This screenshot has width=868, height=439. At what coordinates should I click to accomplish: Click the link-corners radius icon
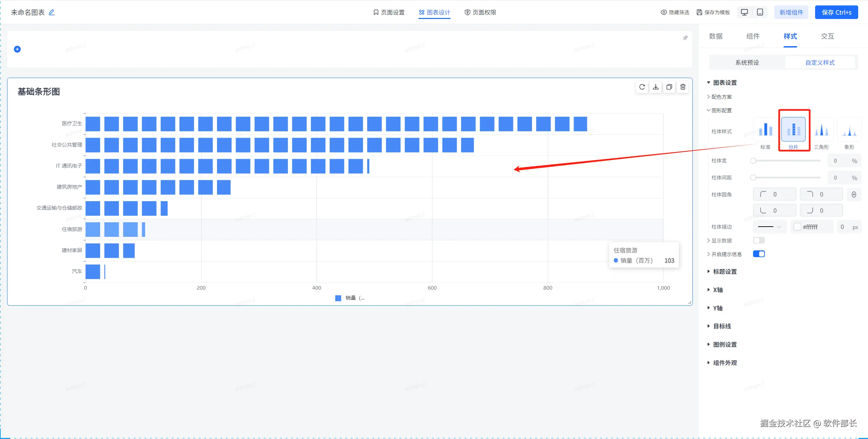854,194
